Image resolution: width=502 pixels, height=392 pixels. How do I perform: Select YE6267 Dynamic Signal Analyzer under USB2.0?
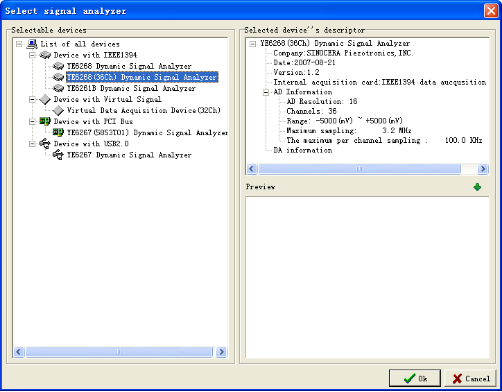coord(129,155)
